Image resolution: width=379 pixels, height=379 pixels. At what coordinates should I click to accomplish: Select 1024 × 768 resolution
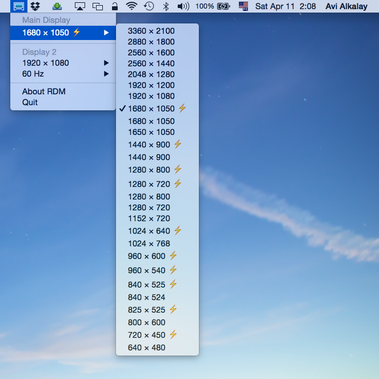[x=157, y=243]
